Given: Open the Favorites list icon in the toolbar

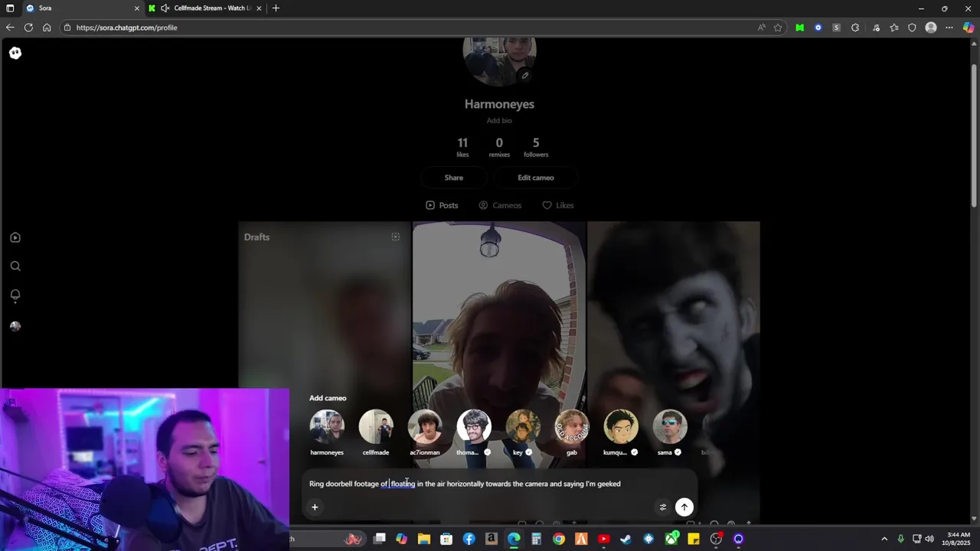Looking at the screenshot, I should (x=894, y=28).
